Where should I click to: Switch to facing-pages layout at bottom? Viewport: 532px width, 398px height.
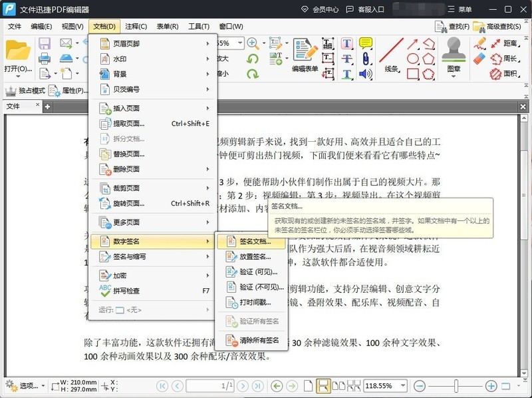(x=338, y=385)
